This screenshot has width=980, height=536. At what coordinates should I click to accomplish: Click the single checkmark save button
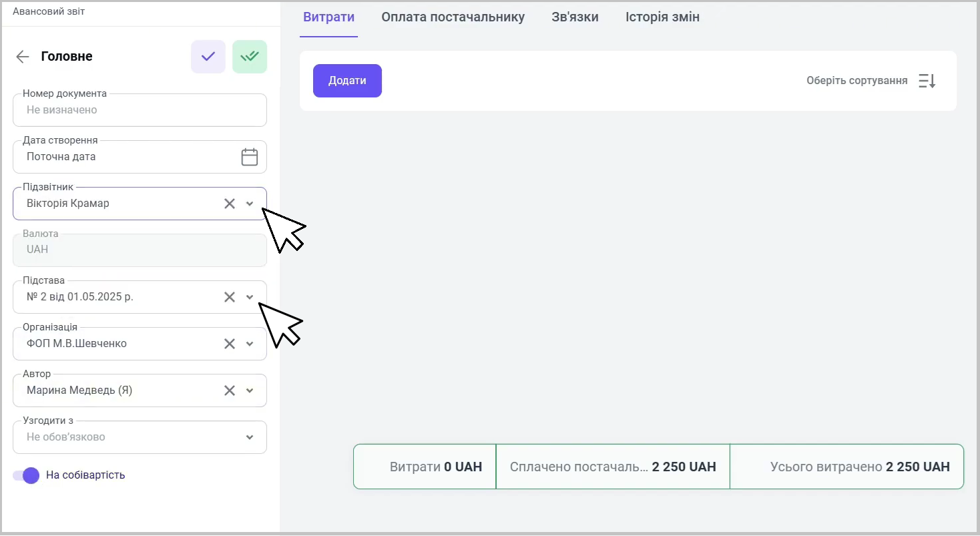pos(208,57)
